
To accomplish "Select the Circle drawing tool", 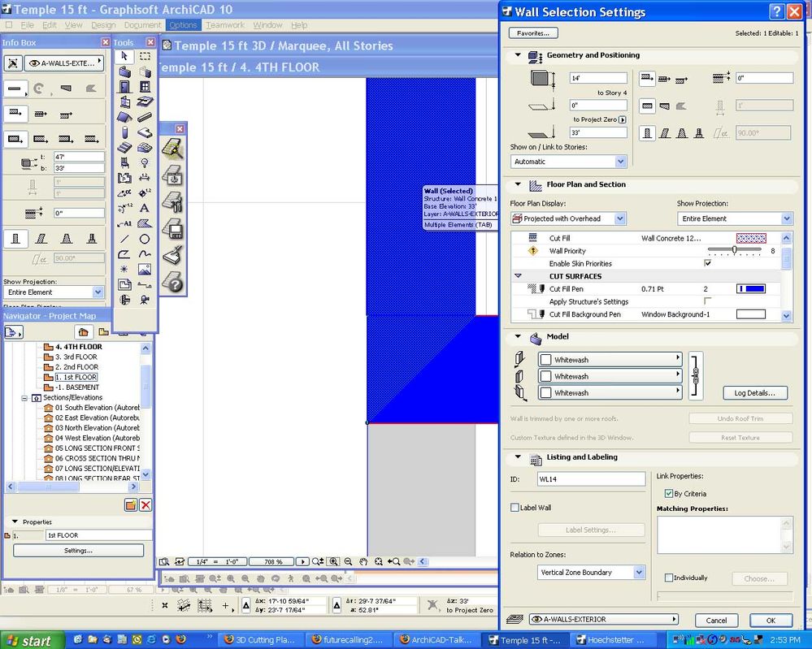I will click(145, 236).
